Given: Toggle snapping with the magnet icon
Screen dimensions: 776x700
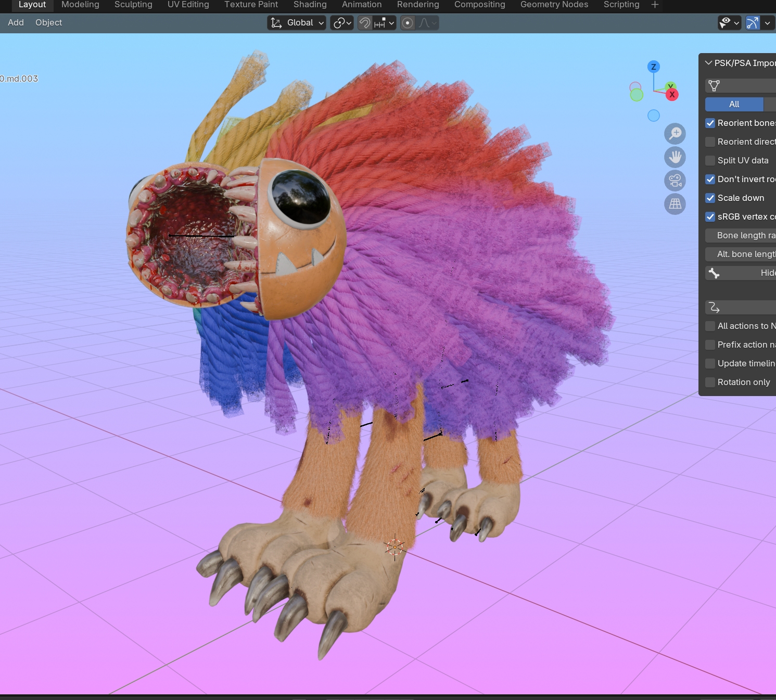Looking at the screenshot, I should [x=365, y=23].
